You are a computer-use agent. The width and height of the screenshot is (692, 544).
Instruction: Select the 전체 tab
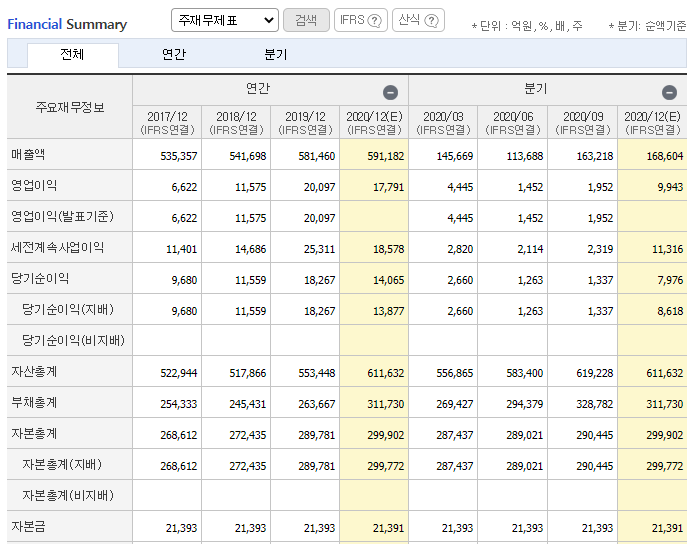[72, 55]
